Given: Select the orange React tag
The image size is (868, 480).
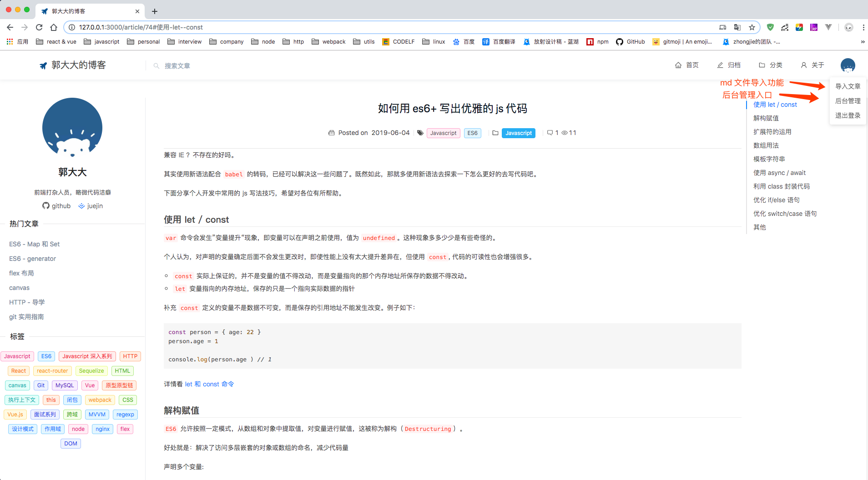Looking at the screenshot, I should pos(19,371).
